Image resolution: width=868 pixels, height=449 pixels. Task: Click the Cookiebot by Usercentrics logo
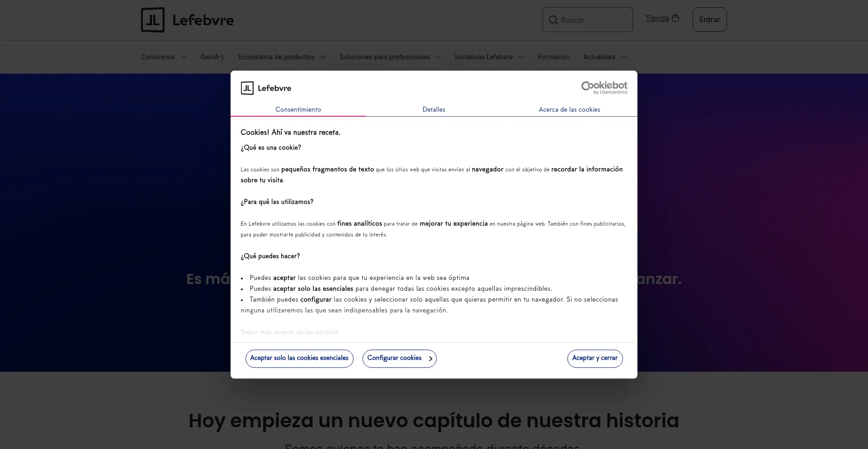pyautogui.click(x=604, y=87)
